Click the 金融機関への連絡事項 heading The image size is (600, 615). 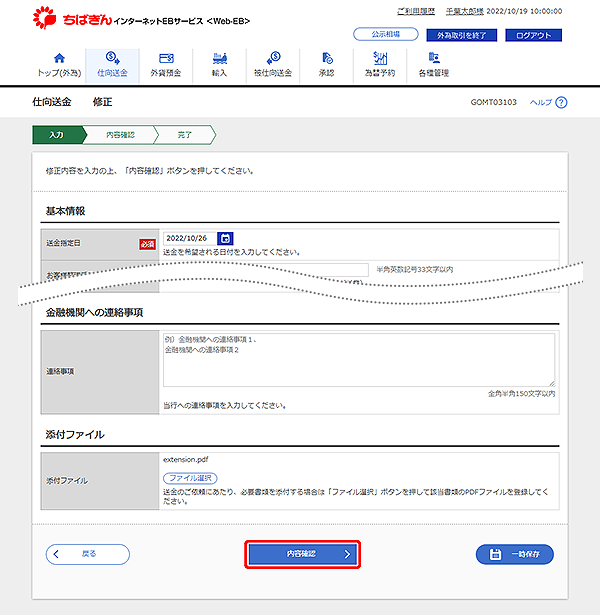pyautogui.click(x=94, y=313)
